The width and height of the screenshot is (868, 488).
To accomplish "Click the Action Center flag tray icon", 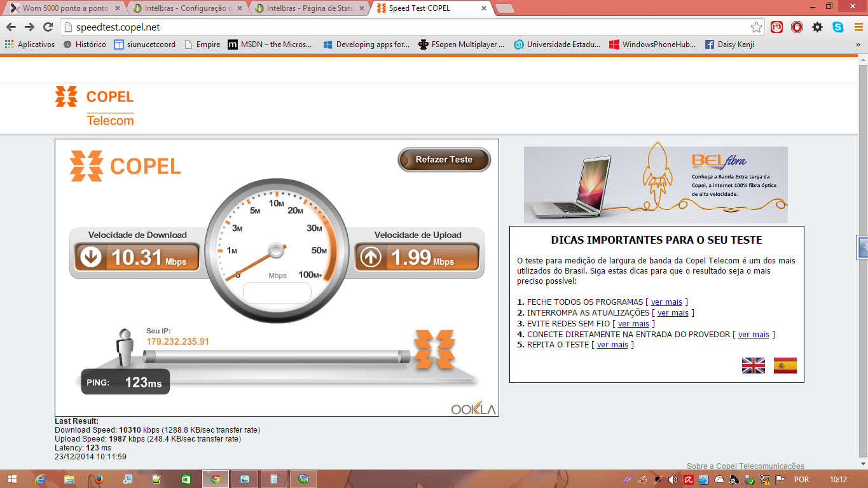I will coord(780,479).
